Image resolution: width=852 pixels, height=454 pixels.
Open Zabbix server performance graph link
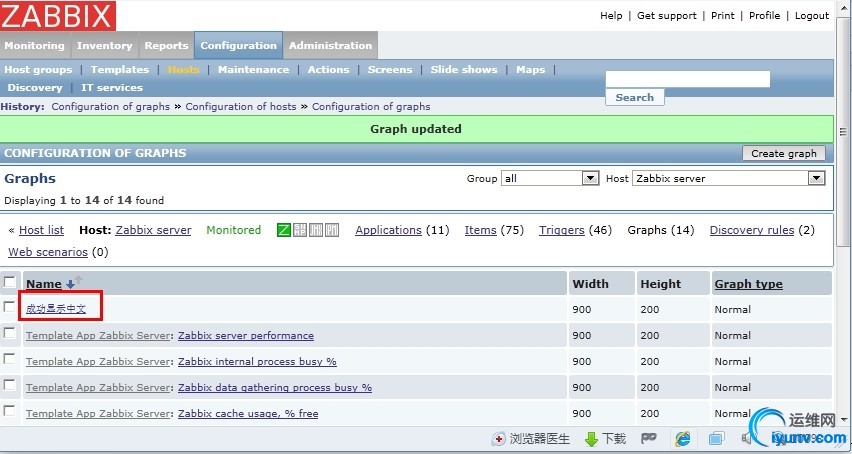246,336
